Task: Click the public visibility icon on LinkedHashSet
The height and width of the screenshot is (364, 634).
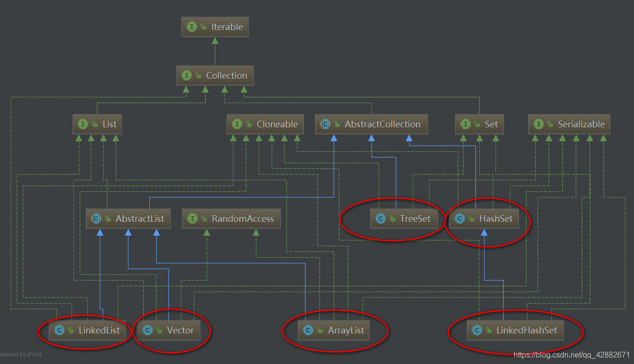Action: pyautogui.click(x=489, y=331)
